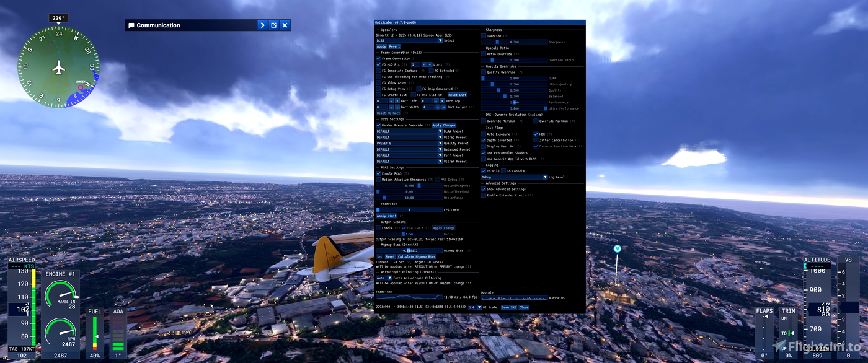Disable Show Advanced Settings
Image resolution: width=868 pixels, height=363 pixels.
(483, 189)
